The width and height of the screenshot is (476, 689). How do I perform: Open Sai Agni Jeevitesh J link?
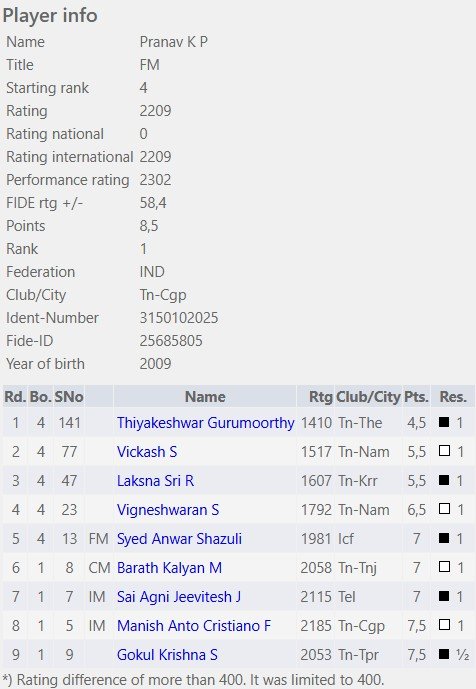(179, 597)
